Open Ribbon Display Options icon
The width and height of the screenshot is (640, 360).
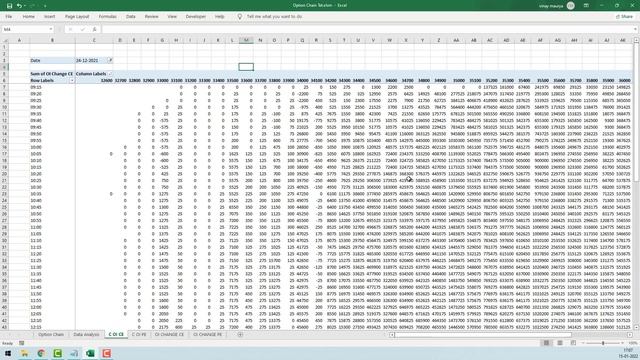(x=586, y=6)
